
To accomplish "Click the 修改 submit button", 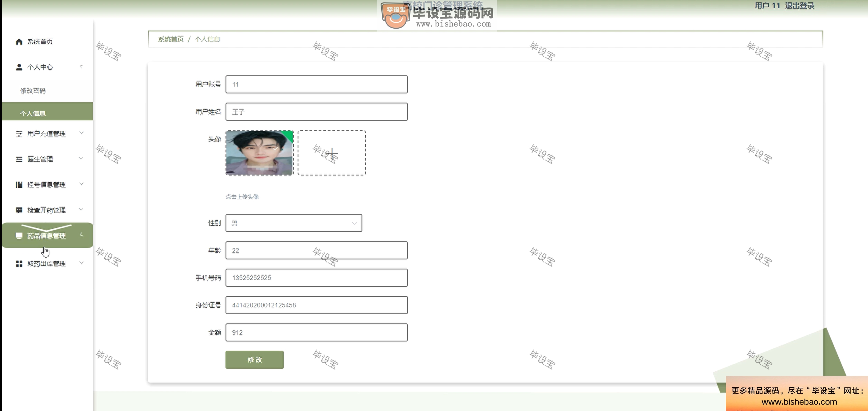I will (255, 360).
